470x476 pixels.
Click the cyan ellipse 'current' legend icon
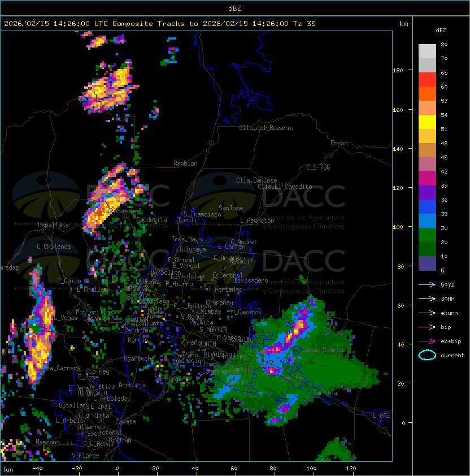[427, 355]
